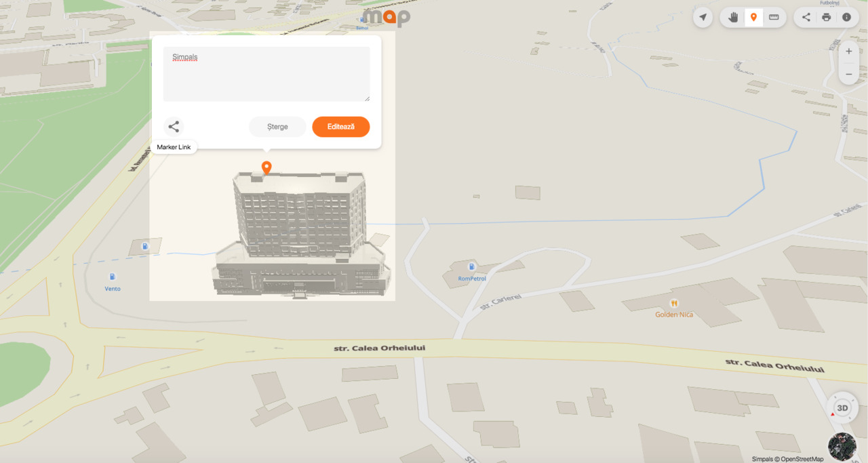Click the geolocation arrow icon

point(703,17)
